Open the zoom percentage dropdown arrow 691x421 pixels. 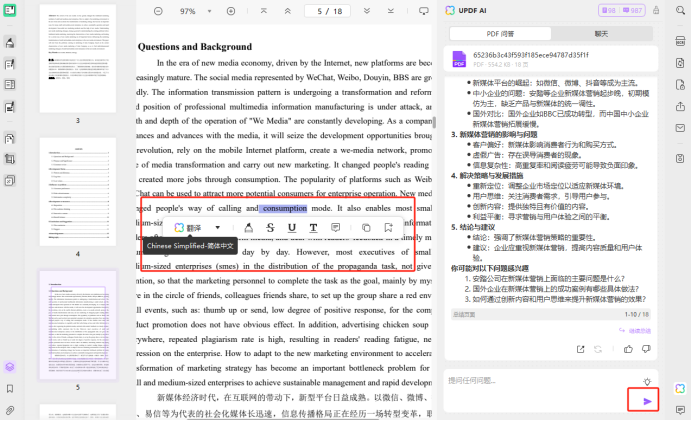pos(210,11)
